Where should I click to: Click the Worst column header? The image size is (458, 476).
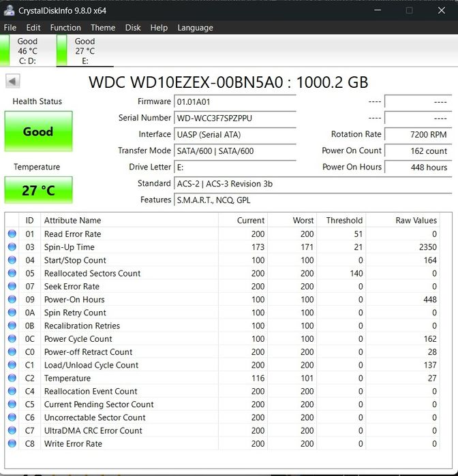pyautogui.click(x=292, y=220)
